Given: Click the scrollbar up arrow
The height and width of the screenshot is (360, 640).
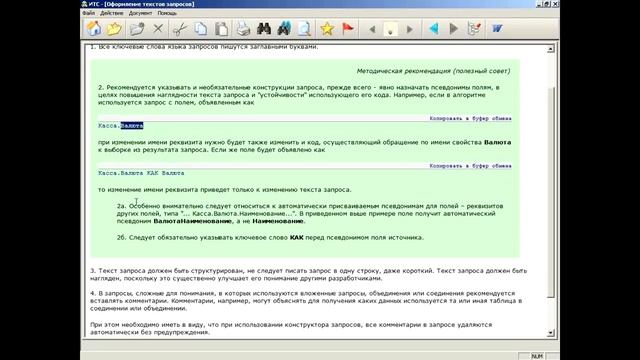Looking at the screenshot, I should click(x=551, y=49).
